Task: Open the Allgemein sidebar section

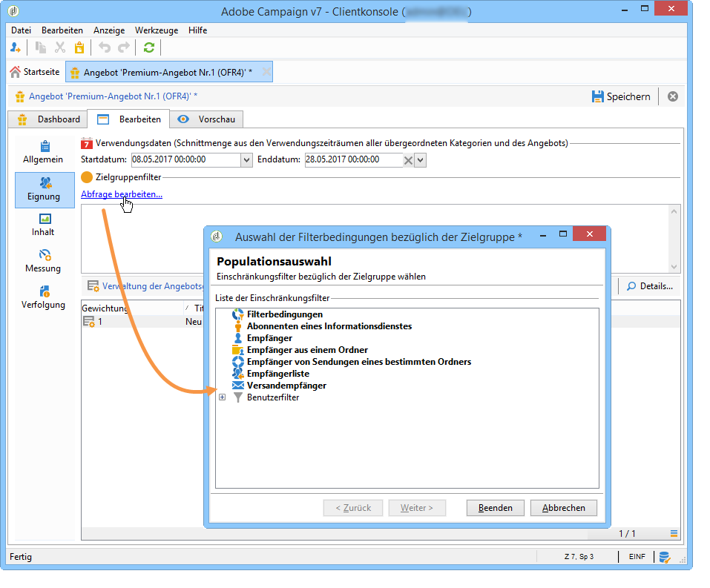Action: coord(44,152)
